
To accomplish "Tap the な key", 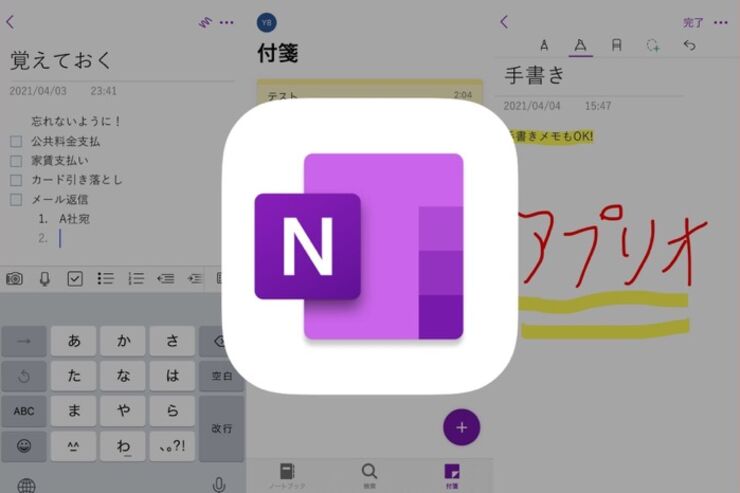I will pos(123,376).
